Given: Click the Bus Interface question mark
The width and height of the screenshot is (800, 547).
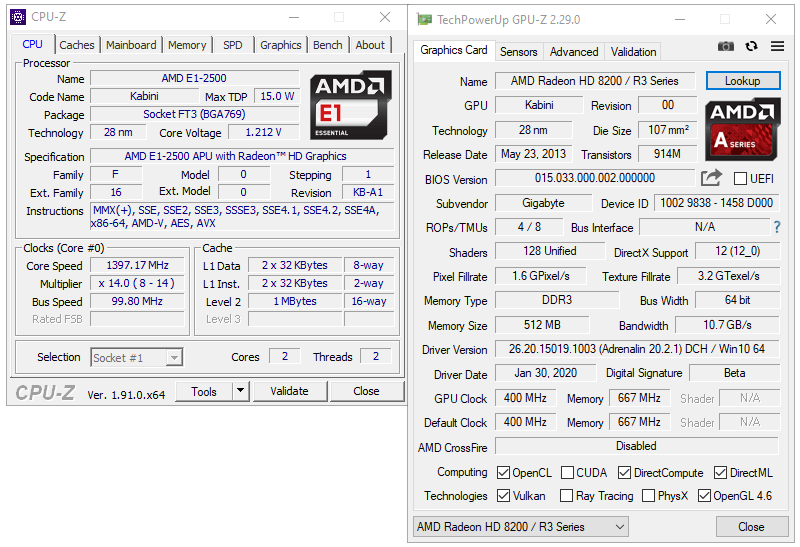Looking at the screenshot, I should (777, 227).
